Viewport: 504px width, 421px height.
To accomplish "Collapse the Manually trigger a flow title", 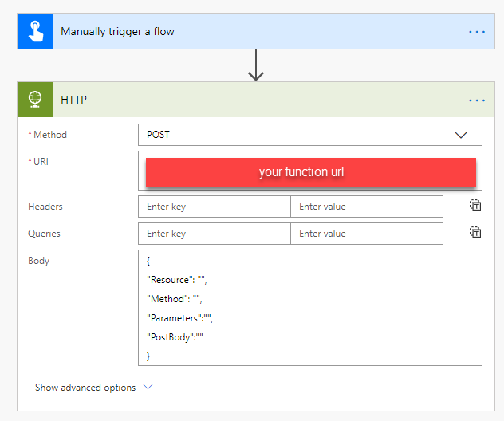I will click(x=118, y=32).
